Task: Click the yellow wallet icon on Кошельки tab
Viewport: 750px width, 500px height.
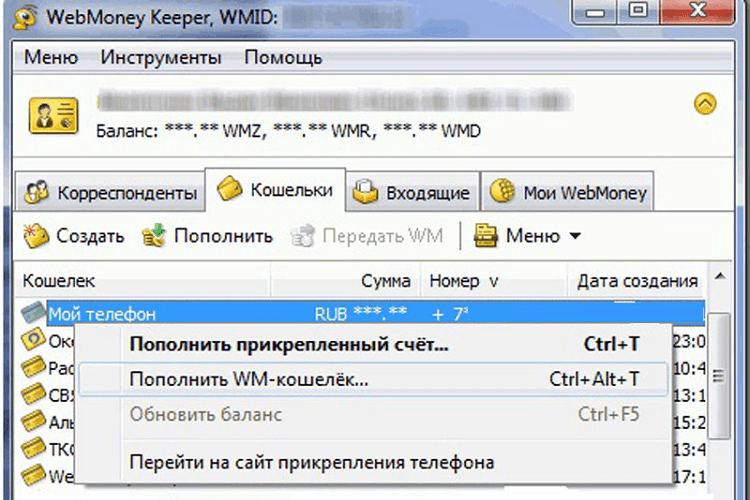Action: (230, 188)
